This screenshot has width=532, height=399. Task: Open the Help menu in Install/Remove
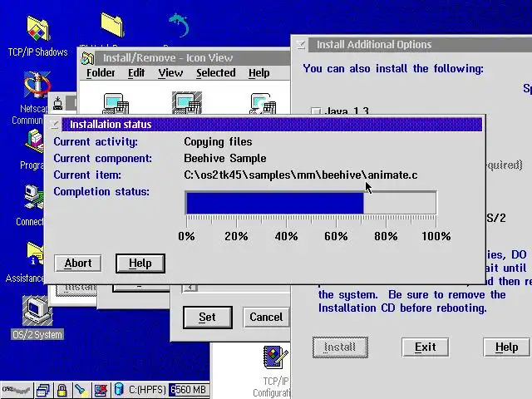[x=259, y=73]
